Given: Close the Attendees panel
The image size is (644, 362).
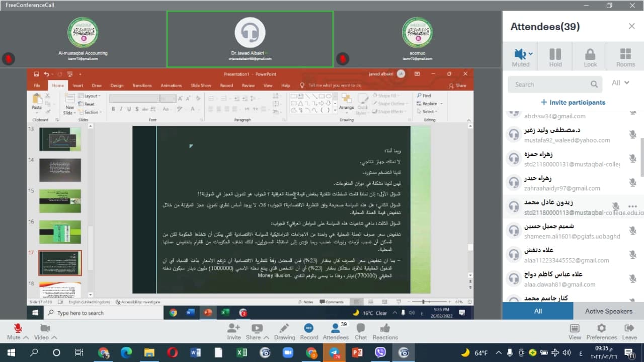Looking at the screenshot, I should pos(631,26).
